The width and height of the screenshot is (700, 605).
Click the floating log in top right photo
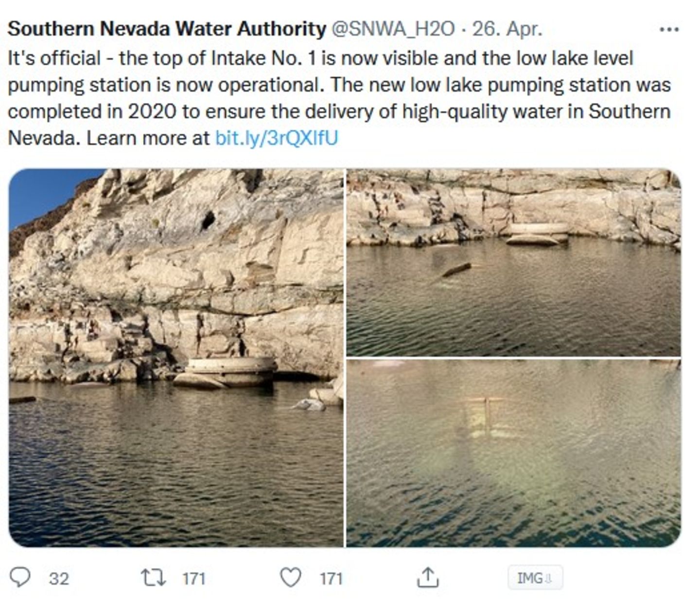click(x=457, y=269)
